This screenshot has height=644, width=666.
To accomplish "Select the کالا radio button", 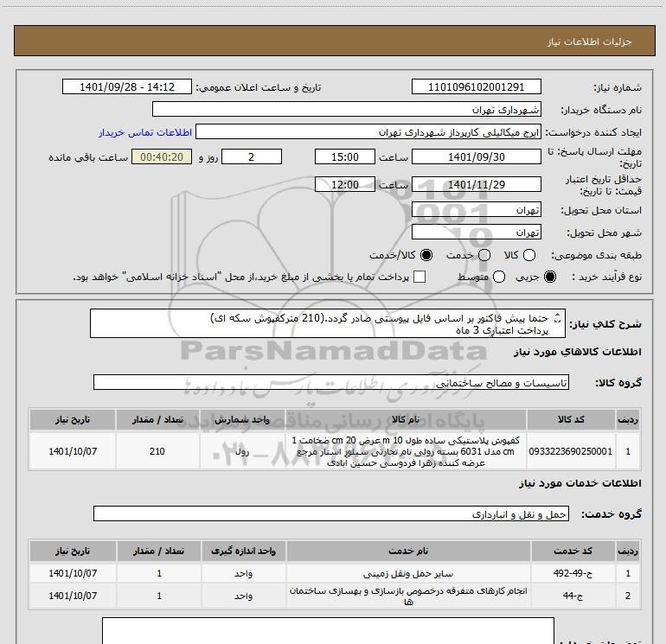I will click(x=528, y=255).
